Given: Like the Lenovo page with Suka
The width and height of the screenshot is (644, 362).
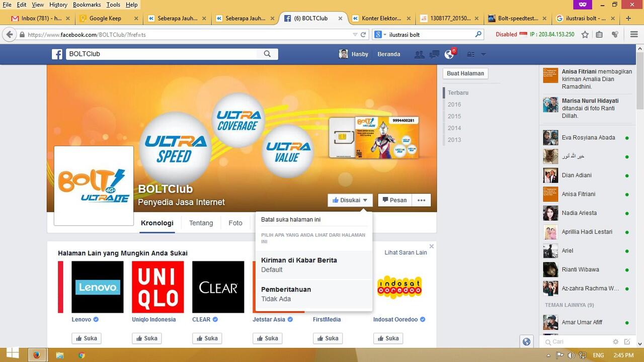Looking at the screenshot, I should (87, 338).
